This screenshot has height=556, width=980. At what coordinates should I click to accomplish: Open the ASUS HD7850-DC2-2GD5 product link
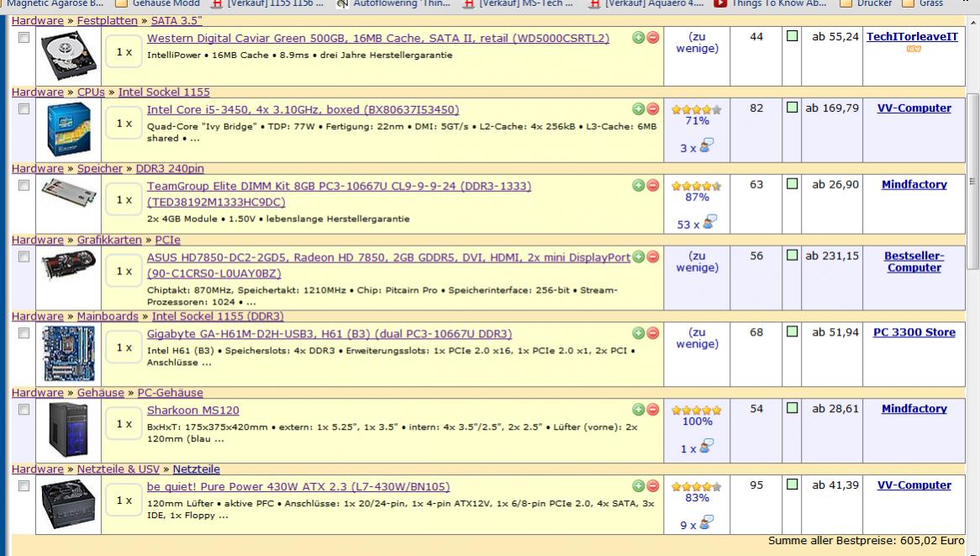coord(388,265)
